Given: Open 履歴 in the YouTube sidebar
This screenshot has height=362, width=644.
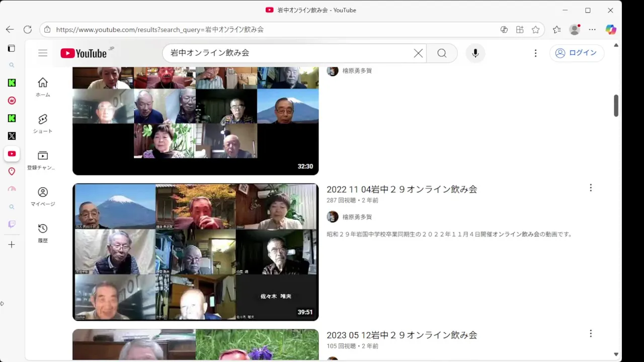Looking at the screenshot, I should [x=43, y=233].
